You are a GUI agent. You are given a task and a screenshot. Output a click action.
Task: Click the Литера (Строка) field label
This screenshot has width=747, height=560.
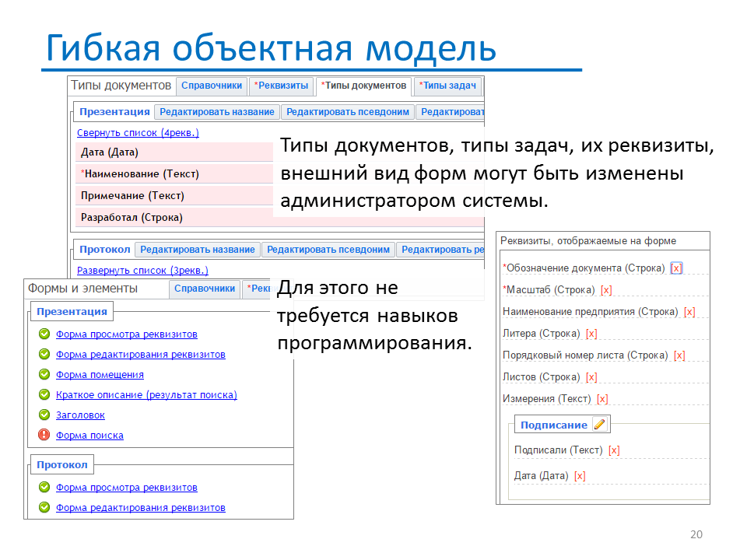(x=542, y=334)
